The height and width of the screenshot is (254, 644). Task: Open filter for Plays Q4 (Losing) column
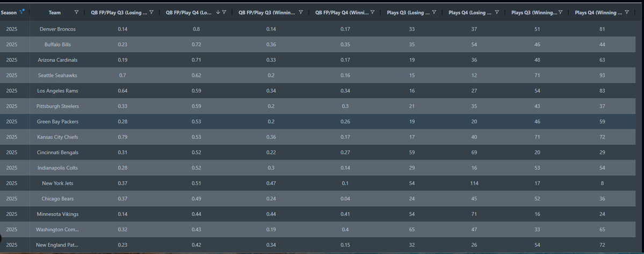497,12
